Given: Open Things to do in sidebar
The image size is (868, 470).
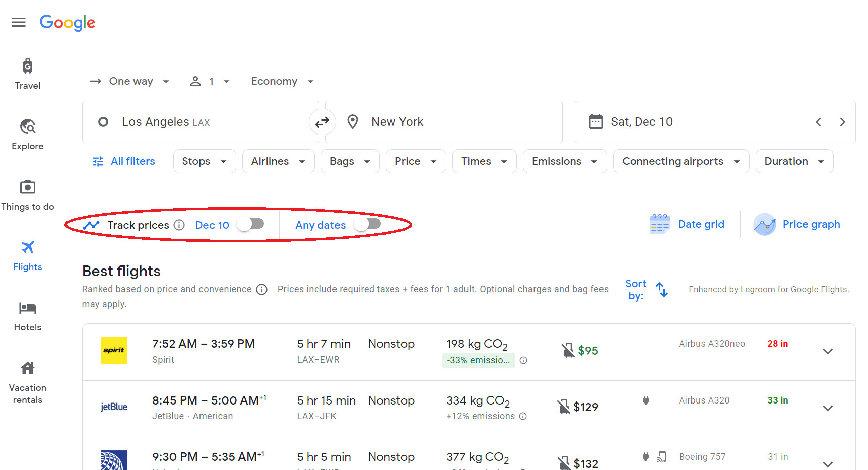Looking at the screenshot, I should click(28, 195).
